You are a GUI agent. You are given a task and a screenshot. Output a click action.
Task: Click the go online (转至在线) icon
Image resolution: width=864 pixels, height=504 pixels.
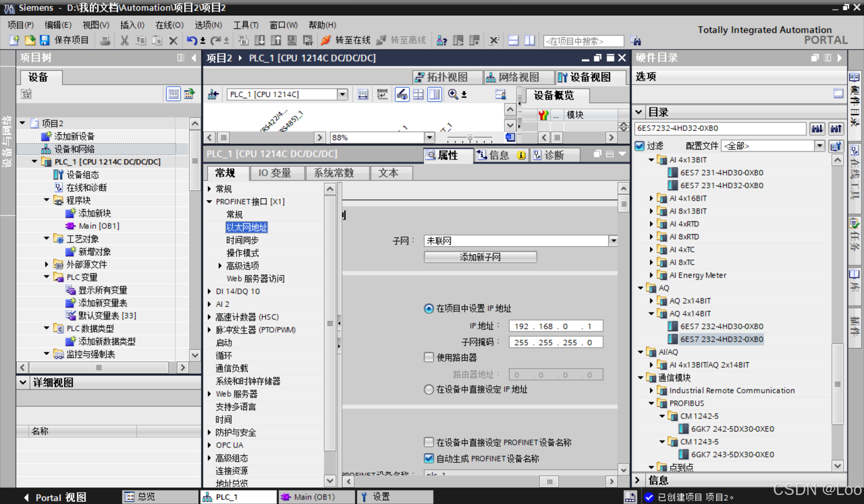326,40
